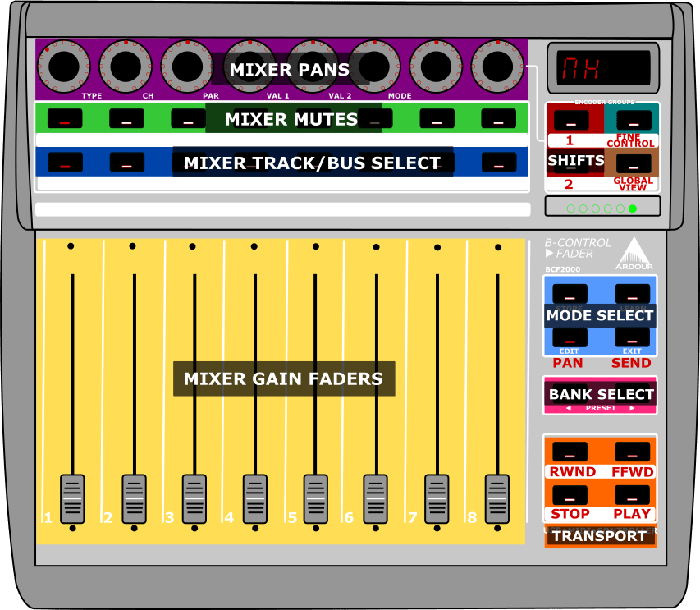
Task: Click the BCF2000 model text
Action: [562, 269]
